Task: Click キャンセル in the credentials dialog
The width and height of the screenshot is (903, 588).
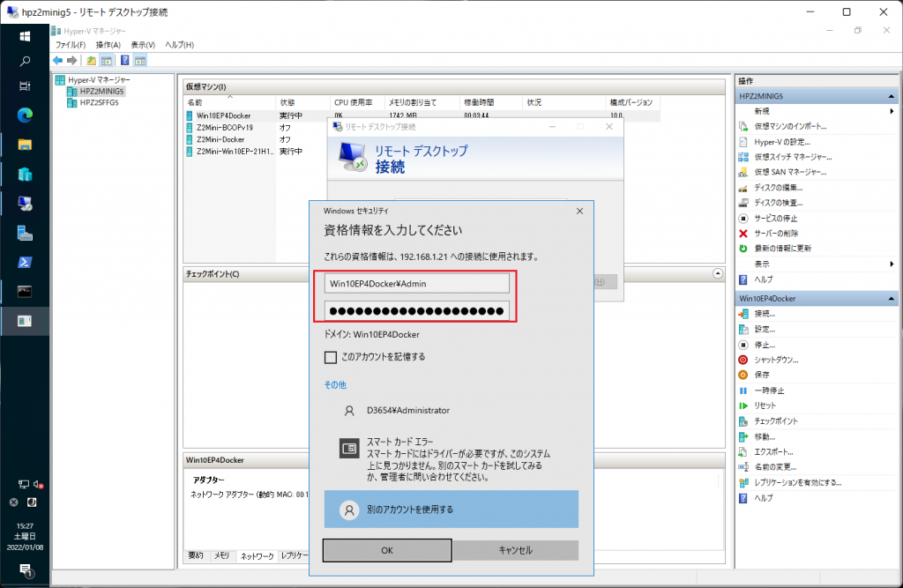Action: [x=515, y=551]
